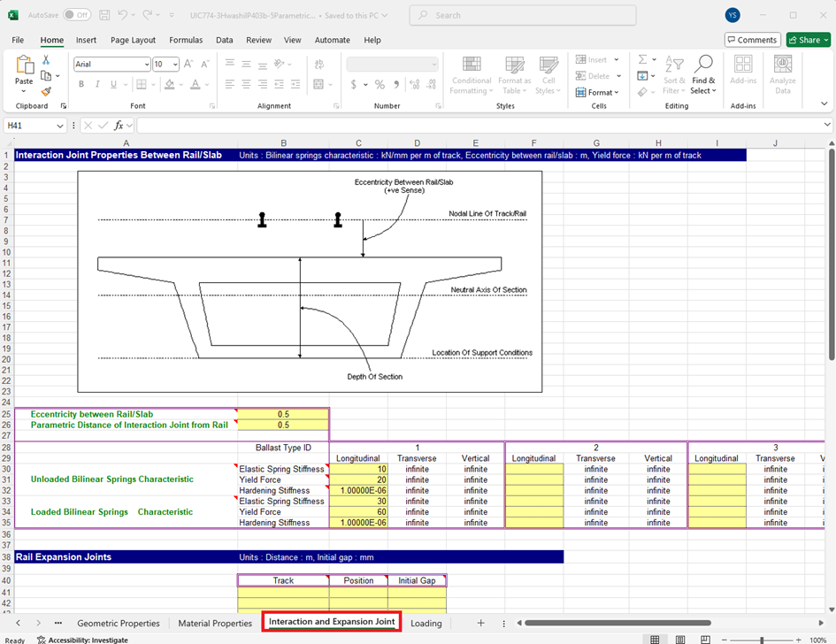Switch to Page Layout view in status bar
Viewport: 836px width, 644px height.
click(x=680, y=640)
